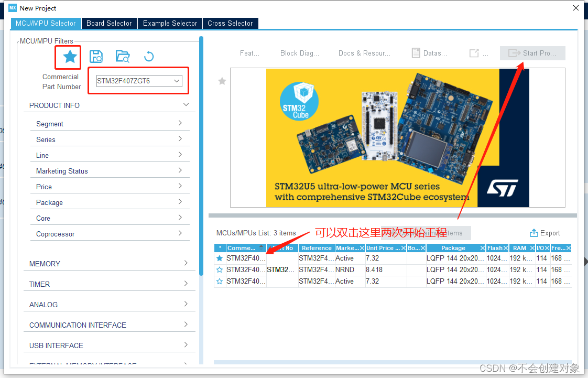This screenshot has width=588, height=378.
Task: Click the STM32U5 promotional banner image
Action: pyautogui.click(x=397, y=138)
